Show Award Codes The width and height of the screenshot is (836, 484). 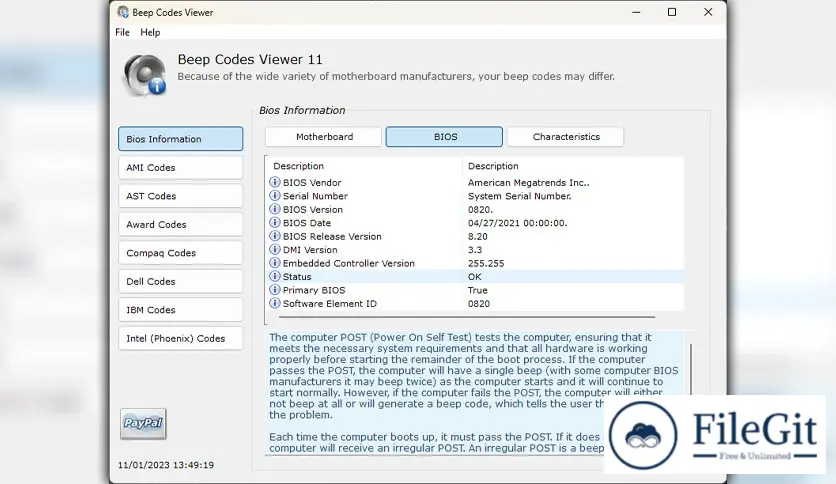(181, 224)
